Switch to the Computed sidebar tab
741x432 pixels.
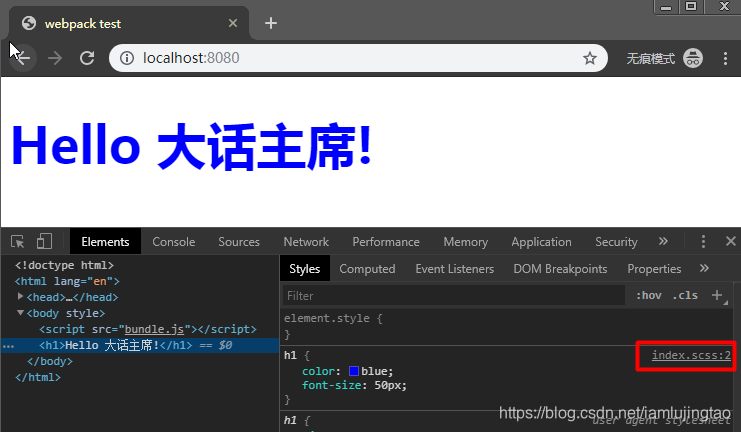[367, 268]
